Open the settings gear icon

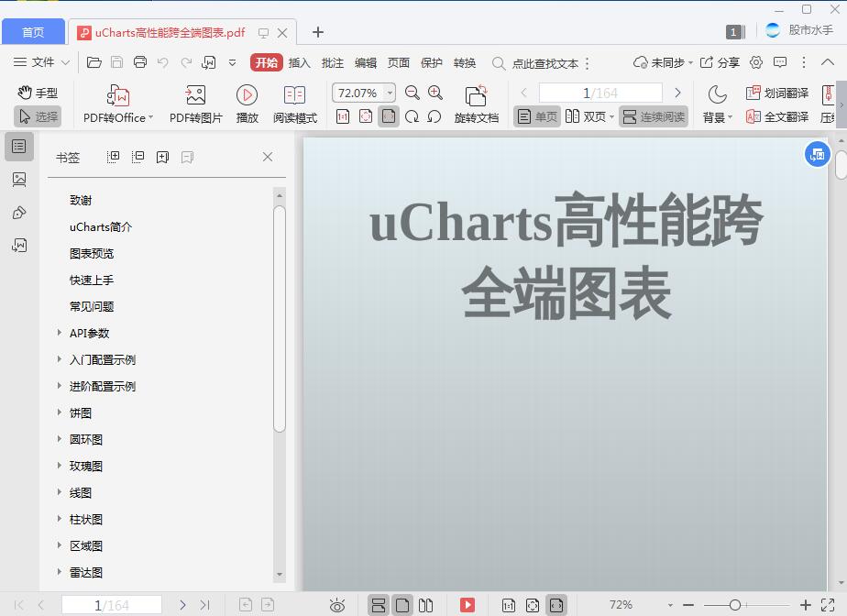pyautogui.click(x=756, y=62)
